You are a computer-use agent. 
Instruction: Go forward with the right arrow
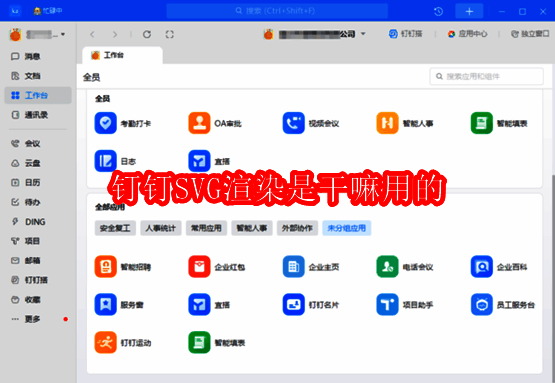pyautogui.click(x=115, y=34)
